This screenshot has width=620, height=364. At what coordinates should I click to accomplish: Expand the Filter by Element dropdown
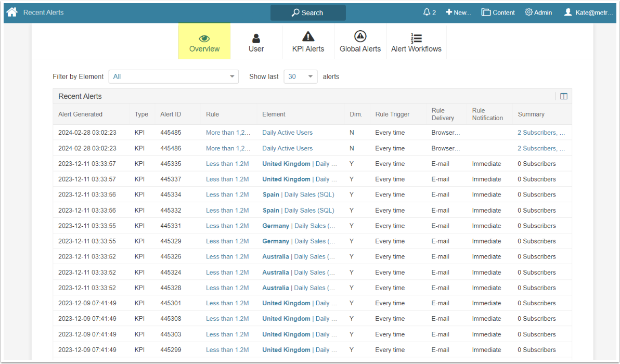click(x=173, y=76)
